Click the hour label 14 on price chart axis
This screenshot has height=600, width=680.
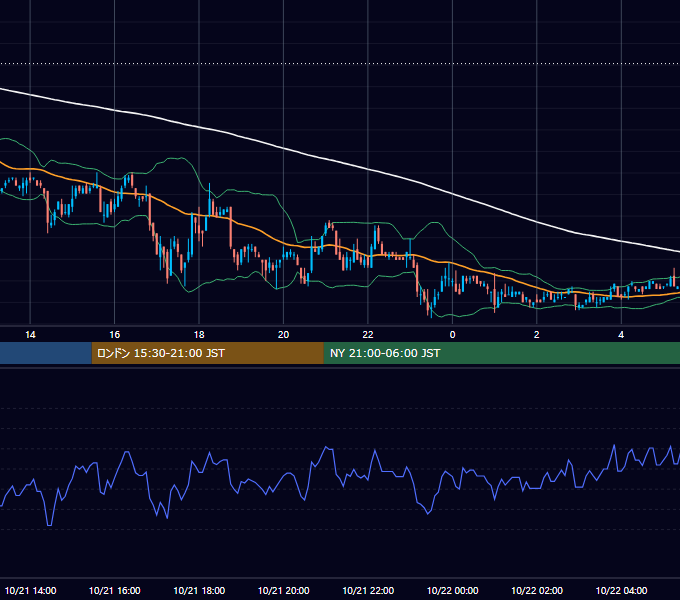pyautogui.click(x=30, y=335)
